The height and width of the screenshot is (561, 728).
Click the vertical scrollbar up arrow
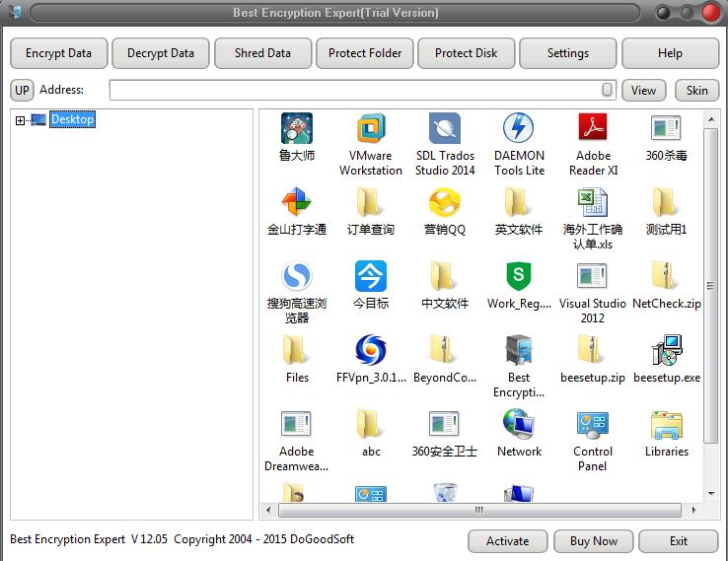pos(711,119)
